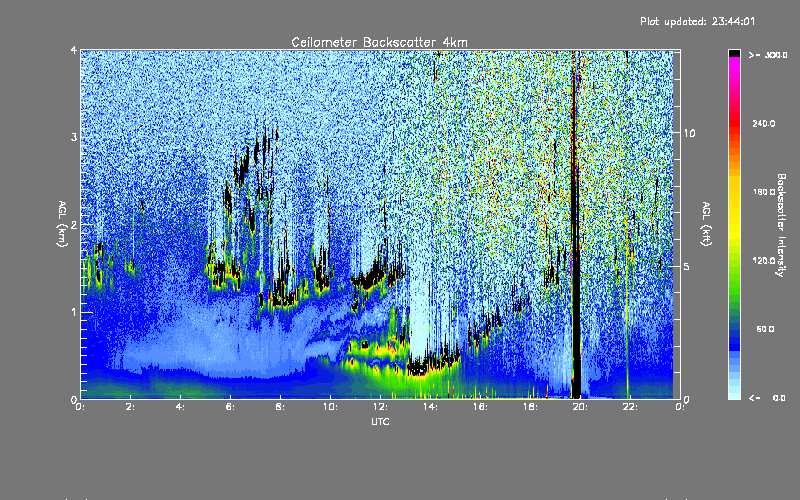Click the "AGL (kft)" right axis label
This screenshot has width=800, height=500.
click(707, 224)
